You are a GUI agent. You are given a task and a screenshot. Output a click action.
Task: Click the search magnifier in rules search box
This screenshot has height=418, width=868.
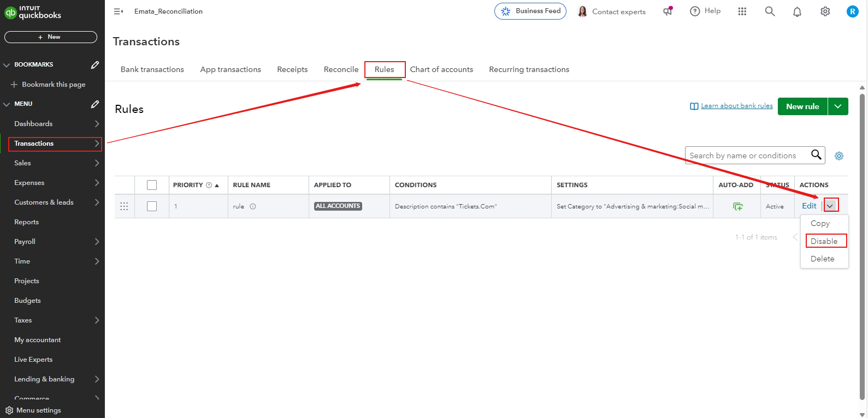pos(816,155)
